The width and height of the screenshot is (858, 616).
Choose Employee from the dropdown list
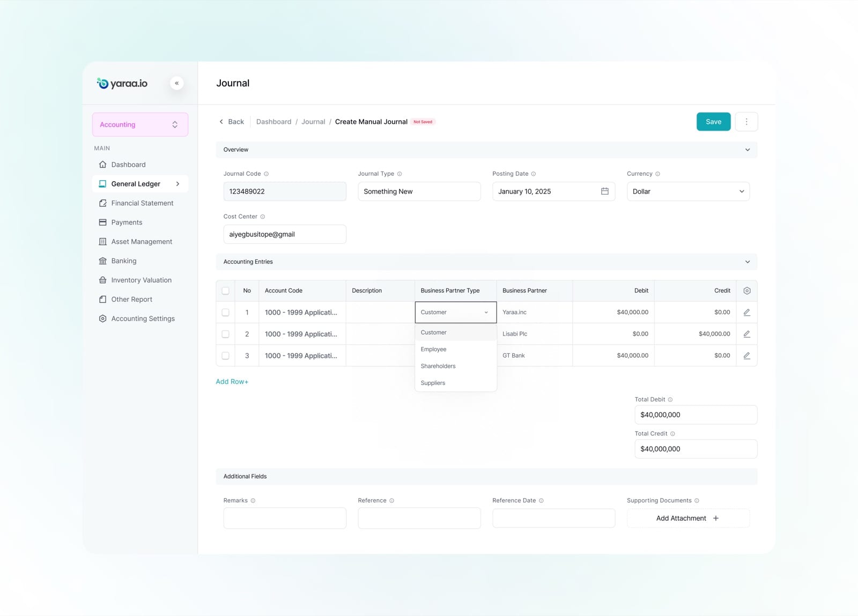(x=455, y=349)
